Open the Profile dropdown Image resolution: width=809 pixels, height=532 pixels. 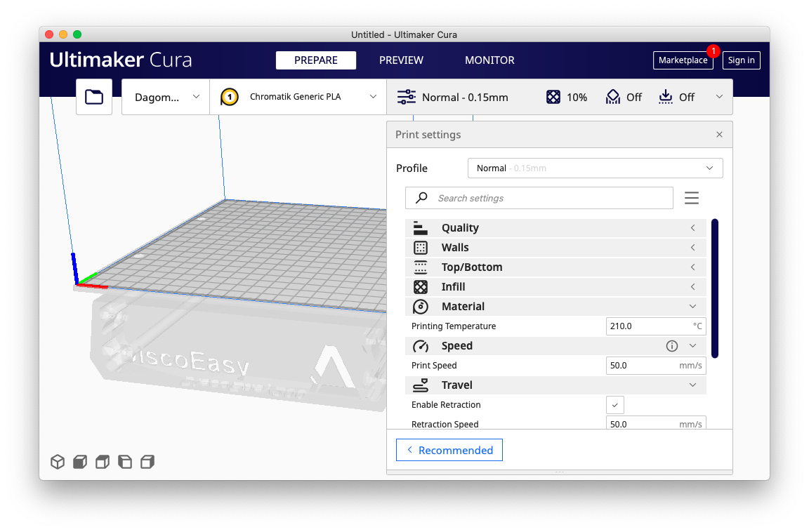595,168
